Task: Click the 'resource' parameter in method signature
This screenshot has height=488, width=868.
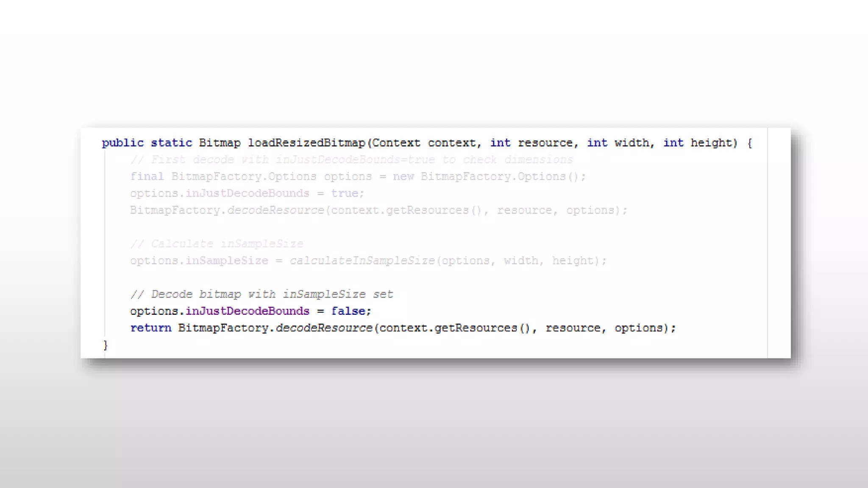Action: coord(545,143)
